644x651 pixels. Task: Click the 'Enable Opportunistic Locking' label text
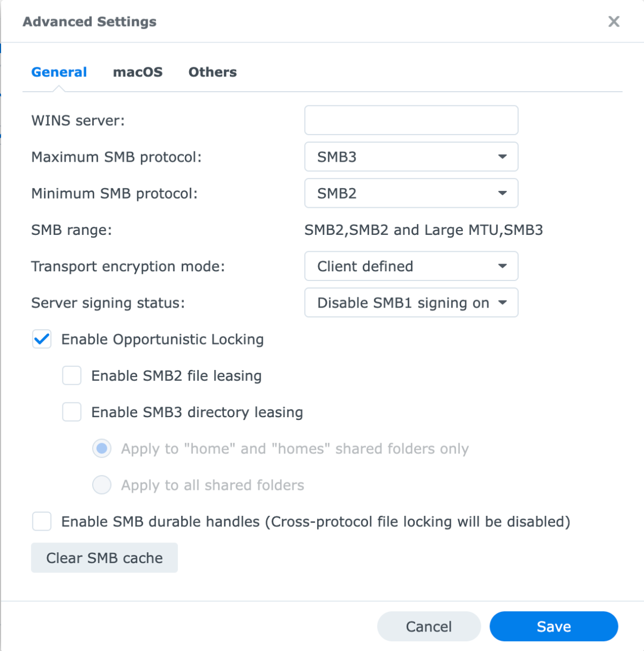point(162,340)
